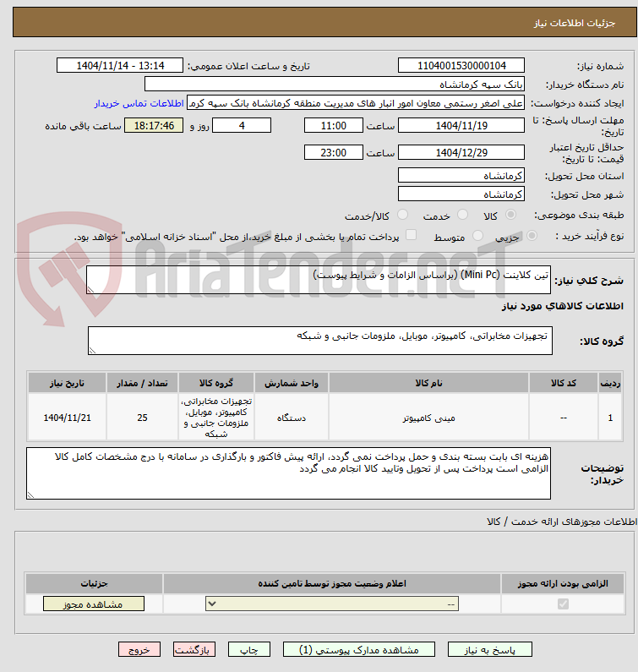This screenshot has height=672, width=638.
Task: Click the need date cell 1404/11/21
Action: [68, 418]
